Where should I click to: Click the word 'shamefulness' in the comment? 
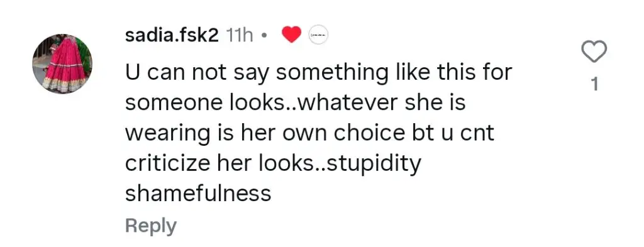pyautogui.click(x=198, y=194)
